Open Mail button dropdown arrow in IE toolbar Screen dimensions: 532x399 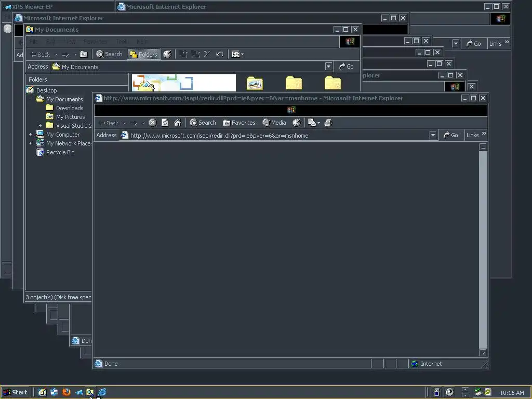pos(318,123)
